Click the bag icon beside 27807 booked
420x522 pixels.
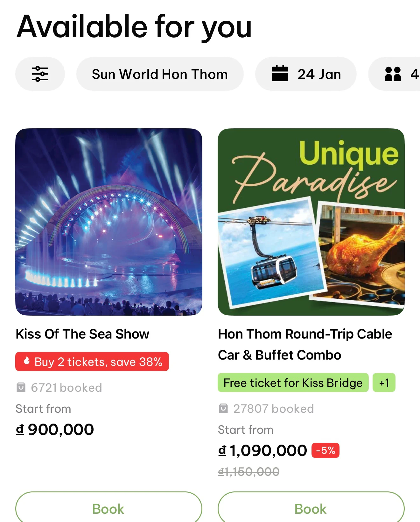(x=223, y=409)
